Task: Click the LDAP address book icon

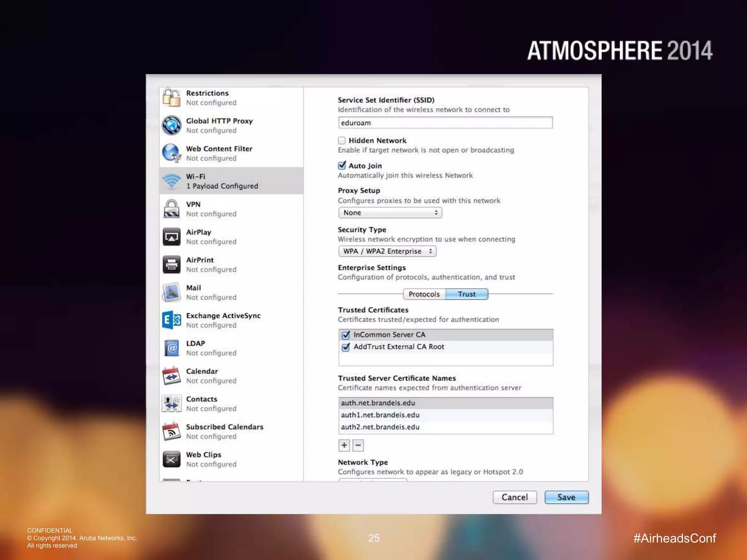Action: tap(171, 348)
